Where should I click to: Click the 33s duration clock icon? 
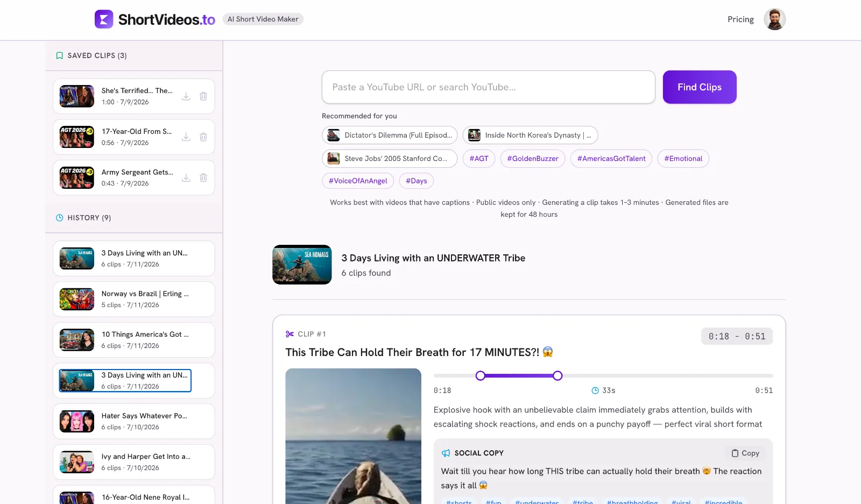(x=595, y=391)
